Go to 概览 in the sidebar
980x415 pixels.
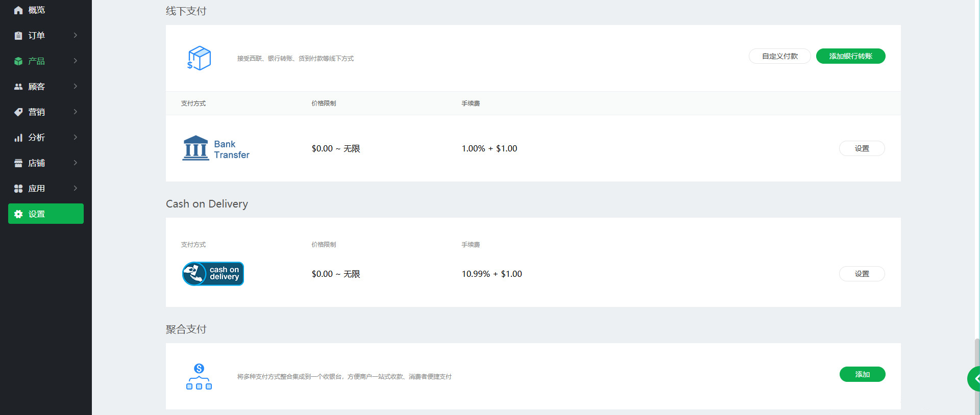37,10
